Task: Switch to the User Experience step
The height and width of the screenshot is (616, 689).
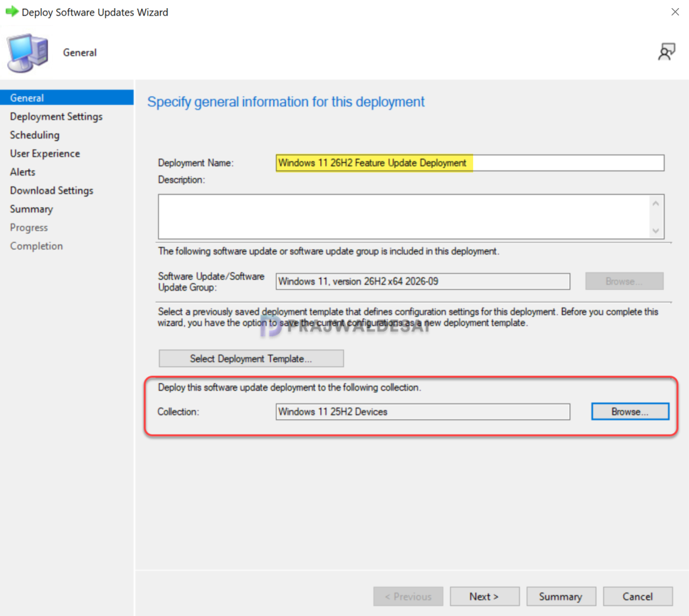Action: [x=45, y=153]
